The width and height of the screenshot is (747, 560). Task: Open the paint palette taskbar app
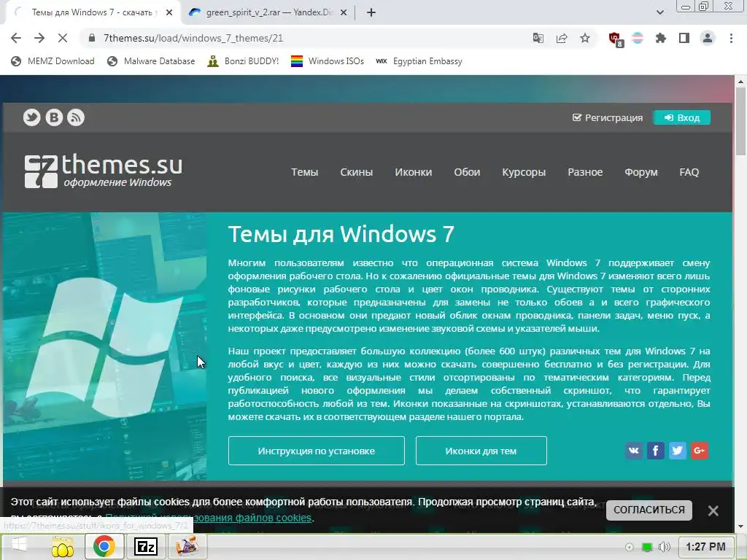pyautogui.click(x=187, y=546)
